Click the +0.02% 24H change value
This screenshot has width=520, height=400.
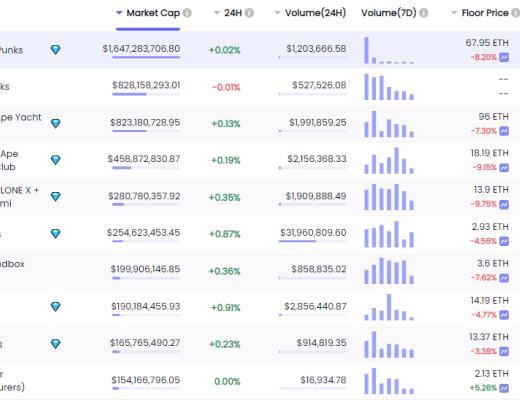(x=224, y=50)
